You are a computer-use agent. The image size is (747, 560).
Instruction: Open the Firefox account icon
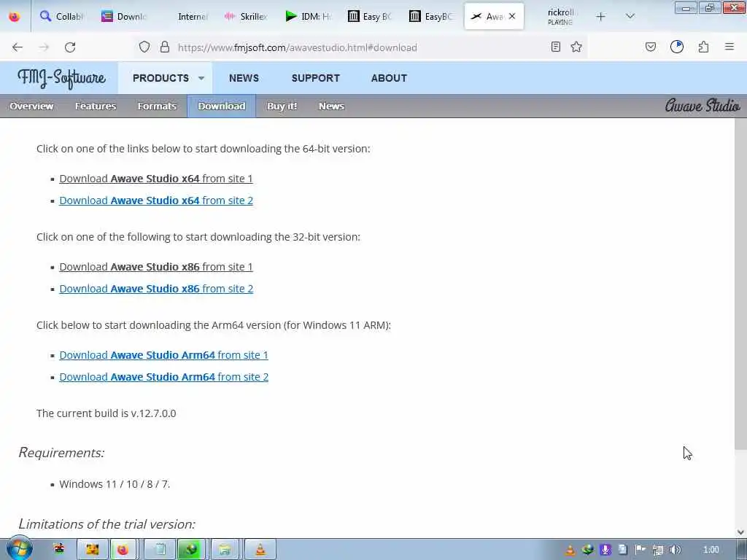click(x=677, y=47)
